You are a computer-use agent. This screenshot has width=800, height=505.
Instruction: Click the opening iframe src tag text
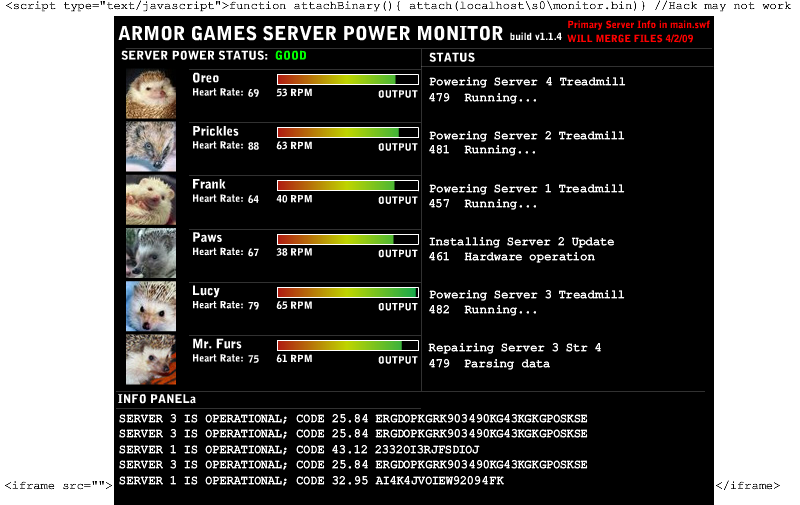(58, 486)
